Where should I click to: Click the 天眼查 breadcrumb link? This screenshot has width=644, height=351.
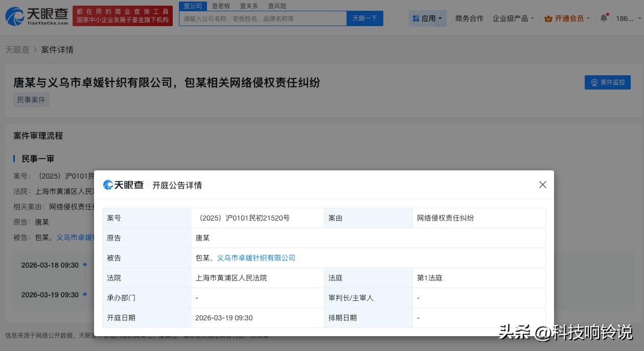tap(17, 50)
